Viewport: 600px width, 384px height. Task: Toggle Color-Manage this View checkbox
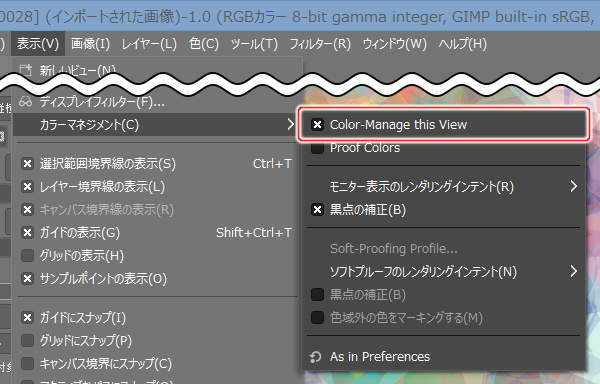click(x=317, y=125)
